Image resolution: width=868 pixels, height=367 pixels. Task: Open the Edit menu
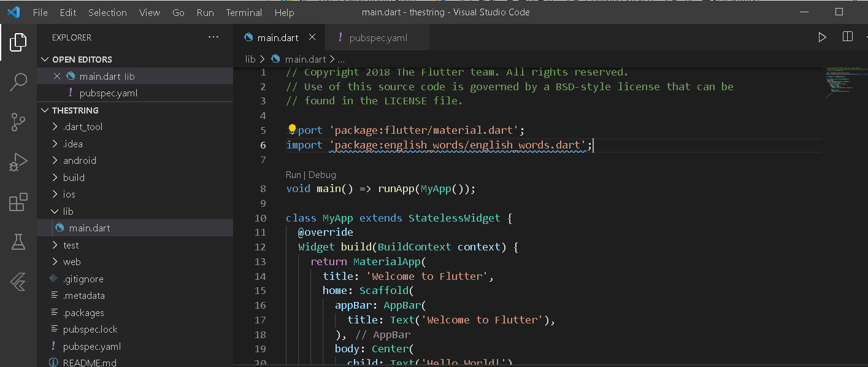pyautogui.click(x=68, y=12)
